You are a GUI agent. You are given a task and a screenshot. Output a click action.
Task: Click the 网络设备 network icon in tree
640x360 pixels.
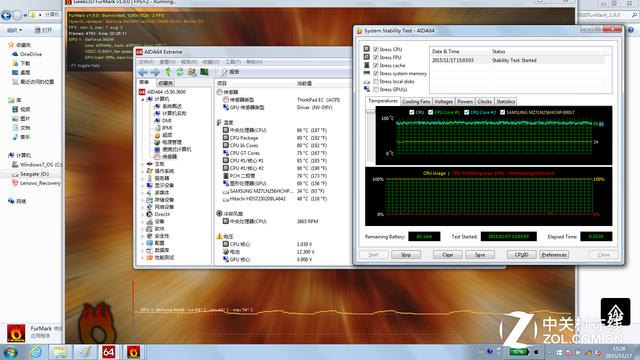coord(150,207)
